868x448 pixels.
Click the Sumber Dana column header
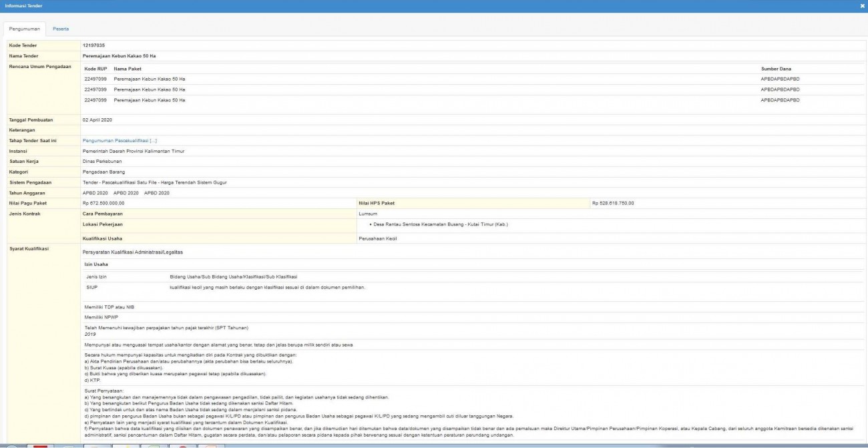point(776,69)
